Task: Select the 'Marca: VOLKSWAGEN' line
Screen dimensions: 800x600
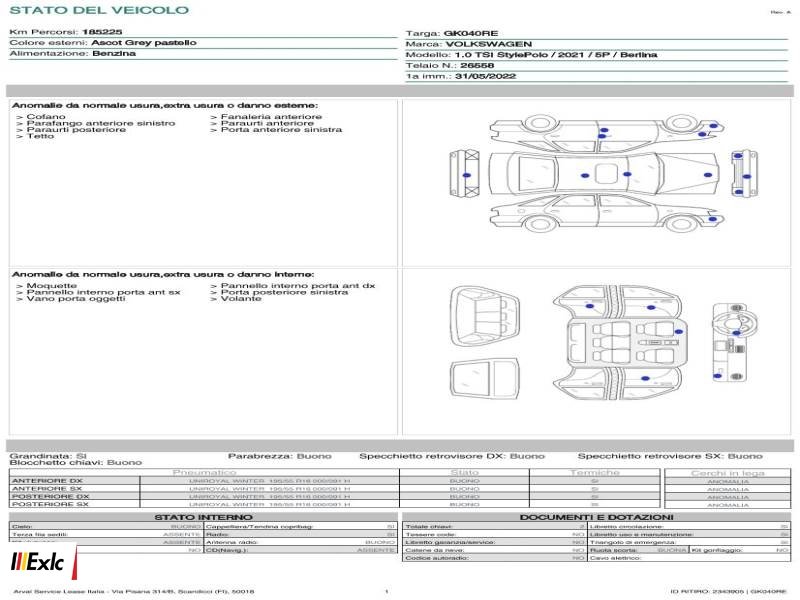Action: point(468,44)
